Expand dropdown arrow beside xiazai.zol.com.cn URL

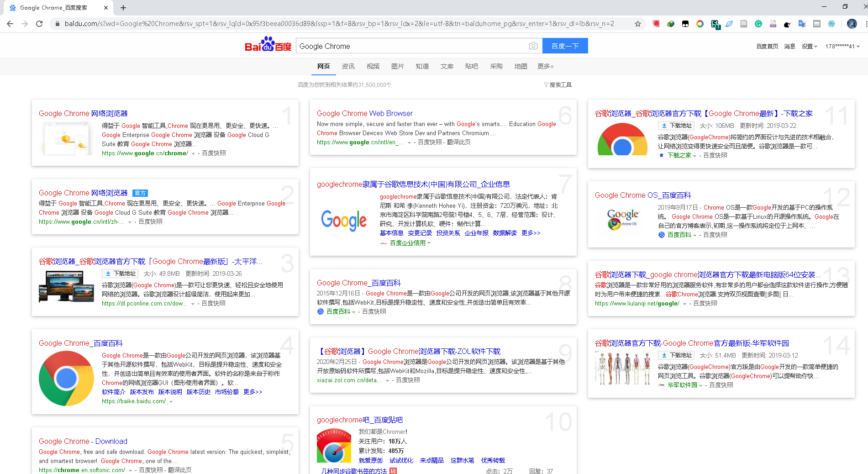(387, 380)
